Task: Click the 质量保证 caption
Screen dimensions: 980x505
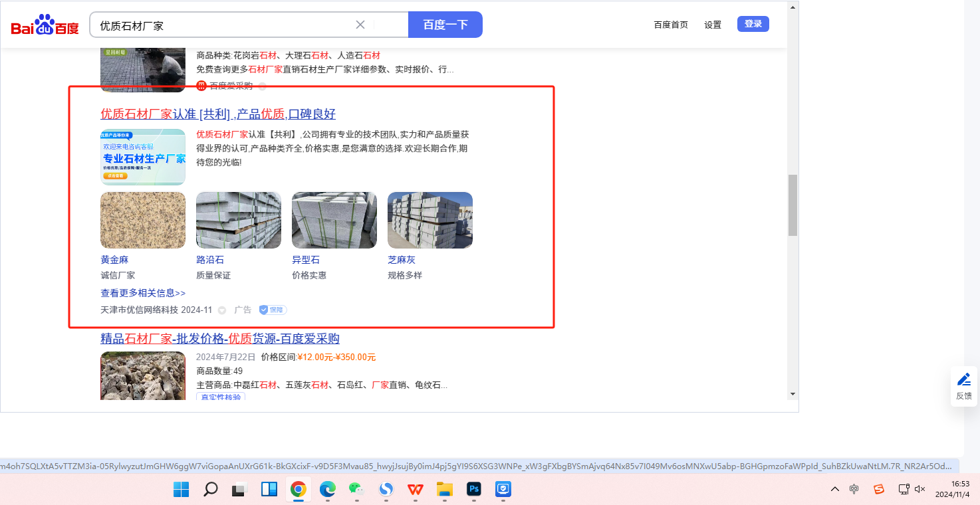Action: click(213, 275)
